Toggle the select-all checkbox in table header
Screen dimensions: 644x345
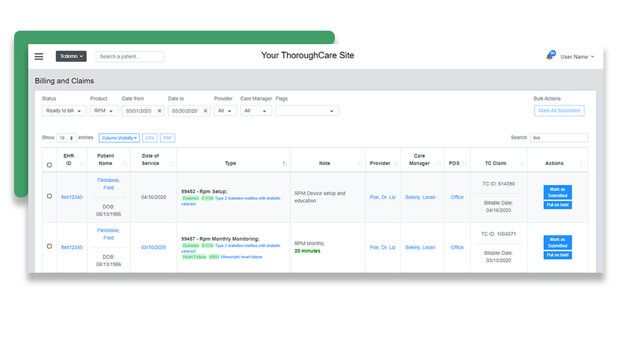point(50,165)
